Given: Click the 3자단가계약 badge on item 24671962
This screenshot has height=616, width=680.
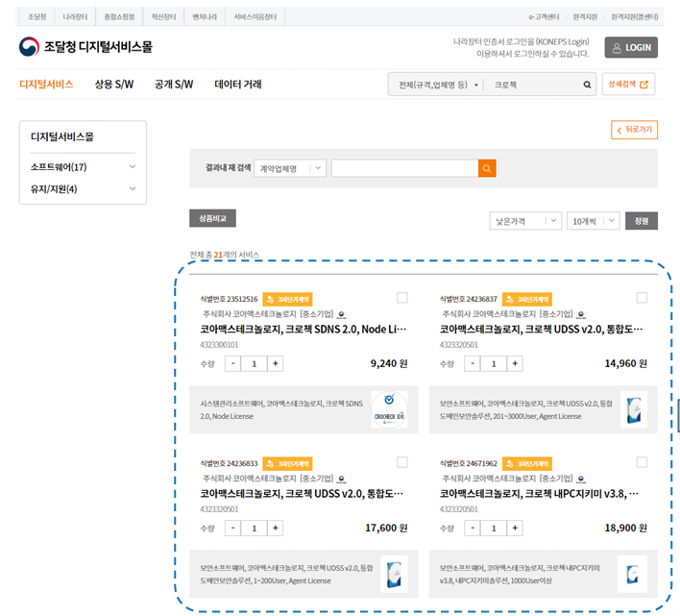Looking at the screenshot, I should coord(527,464).
